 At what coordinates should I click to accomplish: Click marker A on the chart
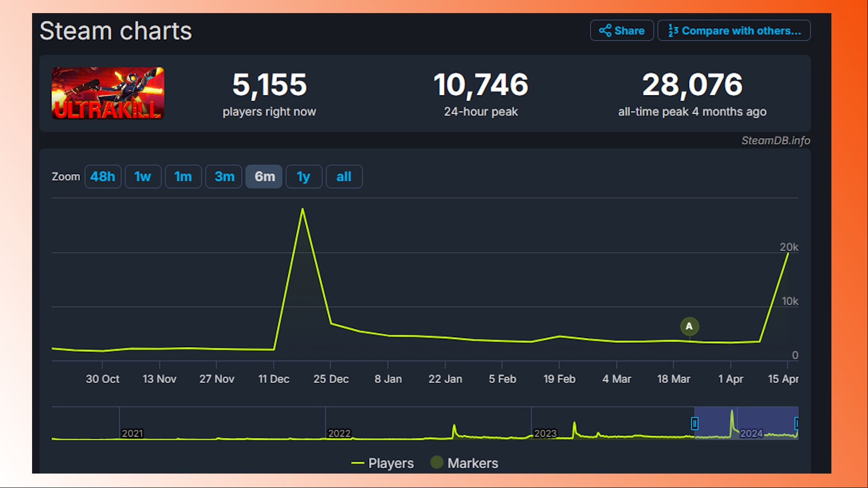[690, 326]
